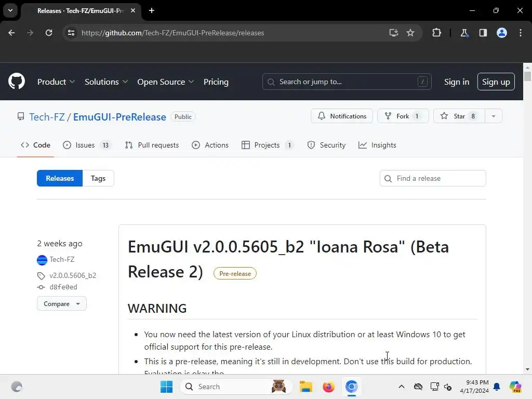Open the Pricing page

pyautogui.click(x=216, y=82)
